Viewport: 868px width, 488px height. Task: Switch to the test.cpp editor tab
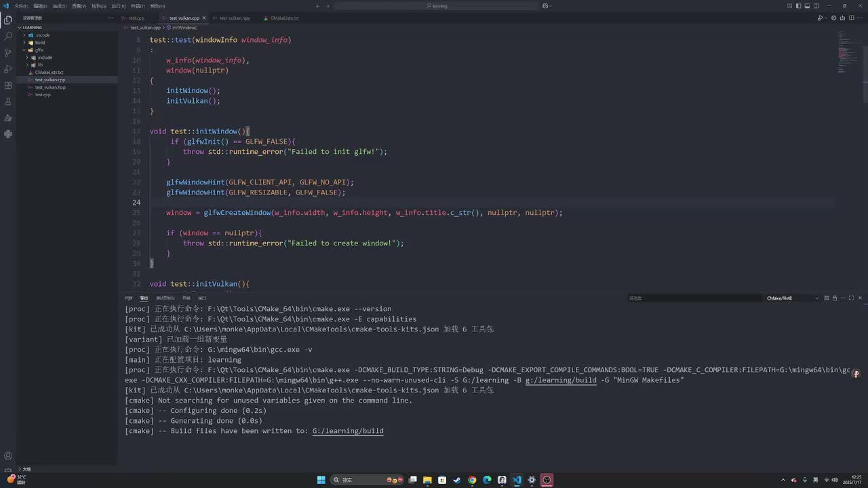coord(136,18)
